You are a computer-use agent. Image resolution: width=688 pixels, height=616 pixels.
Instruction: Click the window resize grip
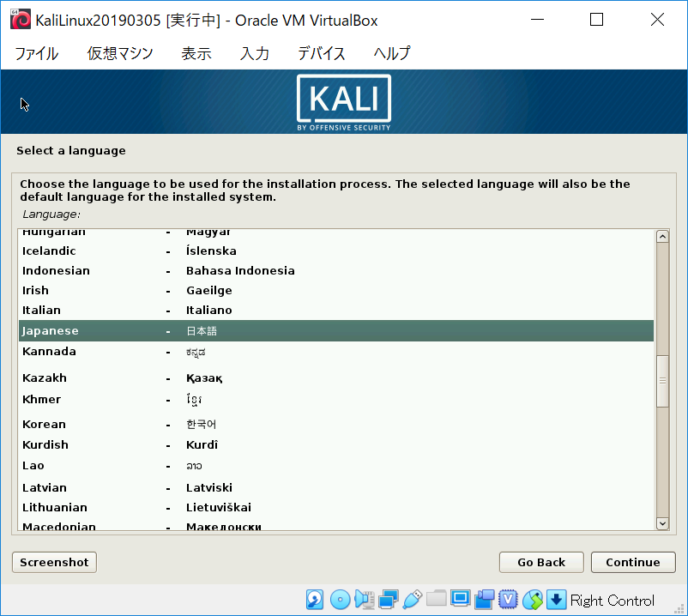[x=679, y=608]
